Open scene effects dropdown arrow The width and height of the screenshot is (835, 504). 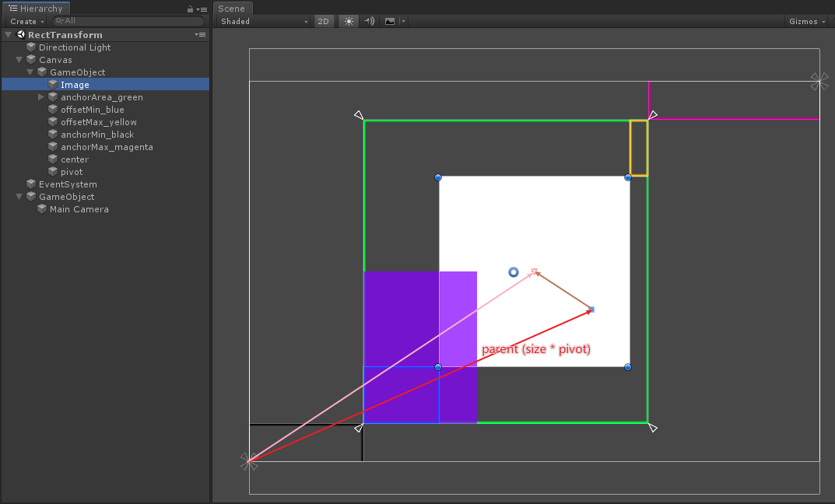click(403, 21)
